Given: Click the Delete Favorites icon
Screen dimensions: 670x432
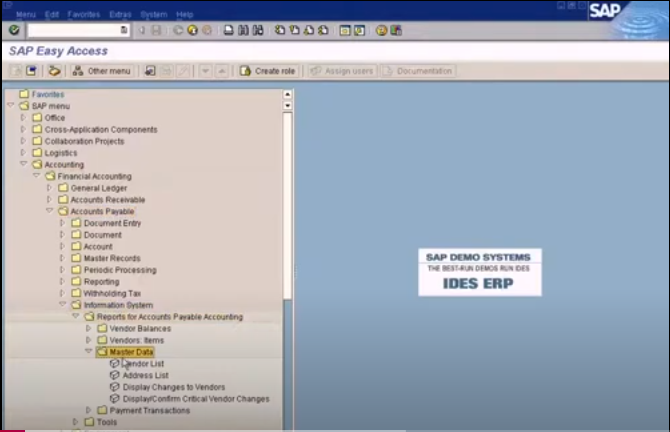Looking at the screenshot, I should [x=166, y=71].
